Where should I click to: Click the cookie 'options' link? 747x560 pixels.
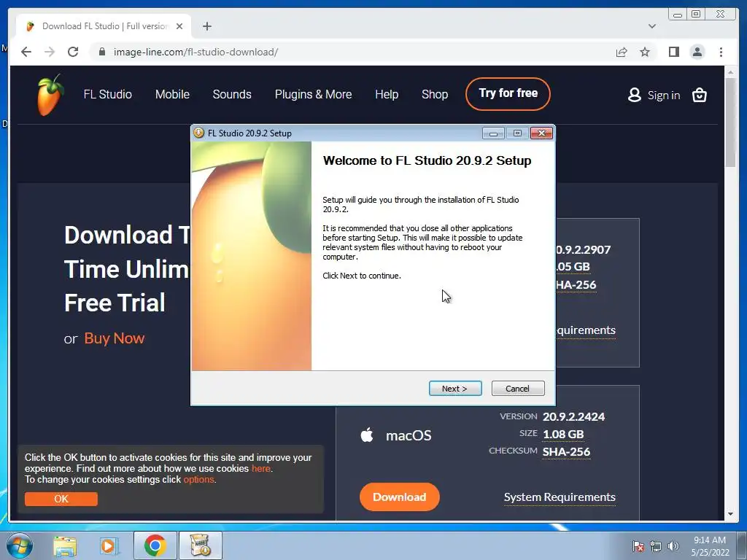tap(198, 480)
